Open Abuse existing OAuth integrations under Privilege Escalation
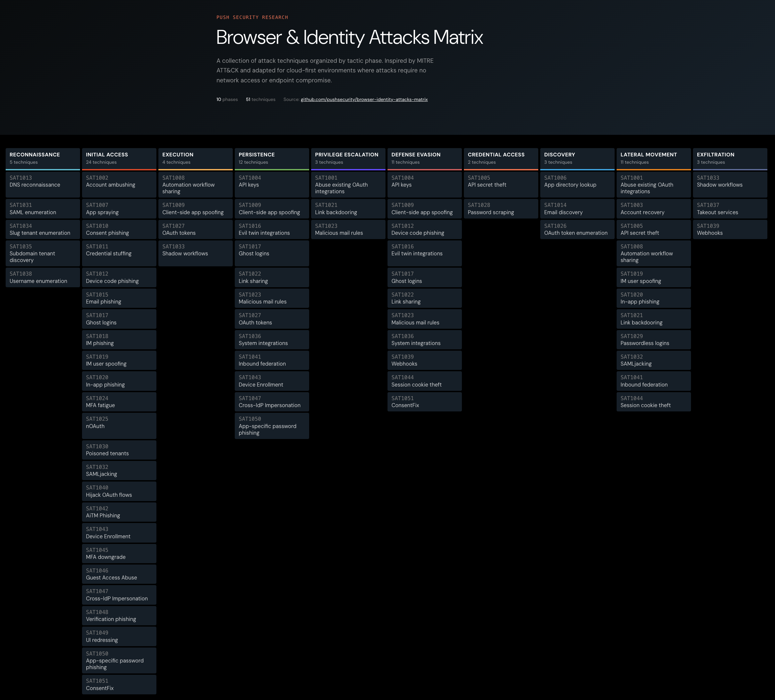Image resolution: width=775 pixels, height=700 pixels. click(348, 185)
